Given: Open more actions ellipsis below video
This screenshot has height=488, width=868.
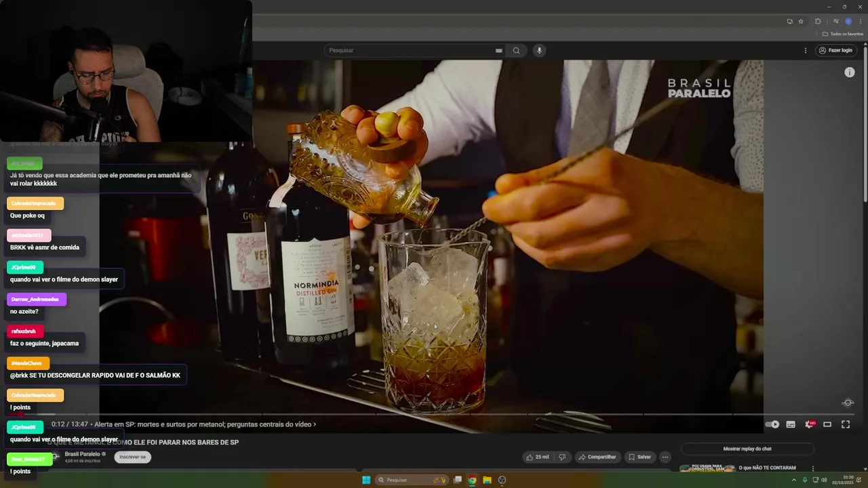Looking at the screenshot, I should point(665,457).
